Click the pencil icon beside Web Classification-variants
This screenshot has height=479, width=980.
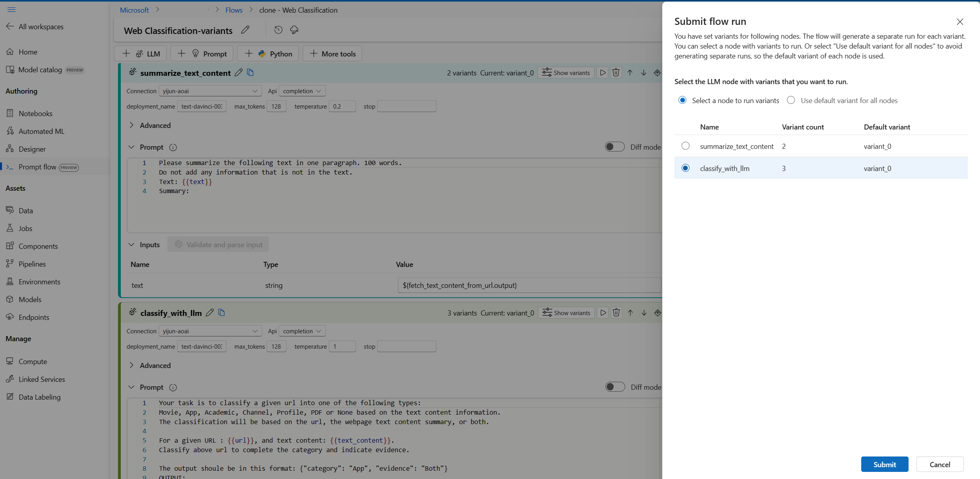pos(245,30)
